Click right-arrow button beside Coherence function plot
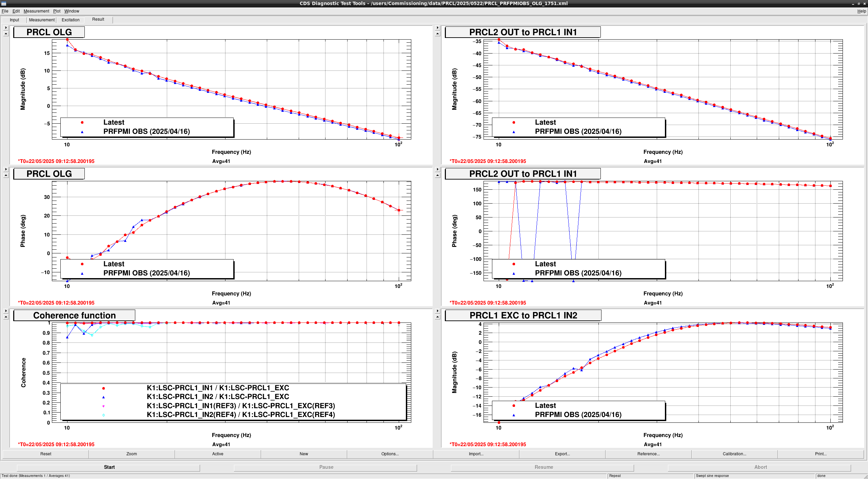Screen dimensions: 868x479 point(6,311)
